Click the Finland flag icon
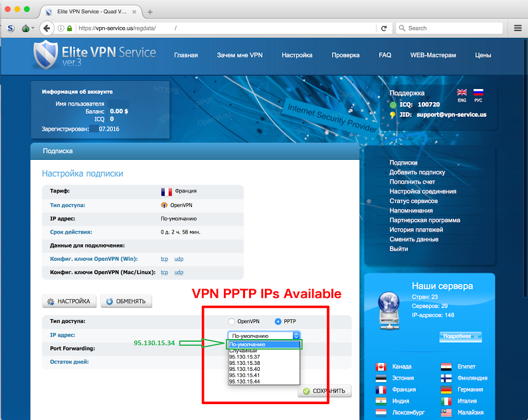Viewport: 528px width, 420px height. pos(446,378)
